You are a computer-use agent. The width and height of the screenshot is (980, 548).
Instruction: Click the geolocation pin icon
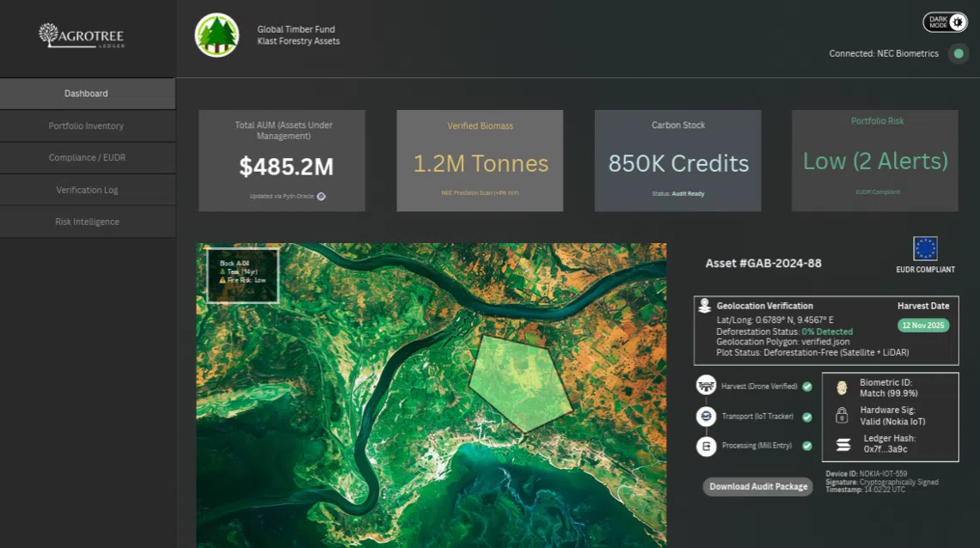[x=705, y=306]
